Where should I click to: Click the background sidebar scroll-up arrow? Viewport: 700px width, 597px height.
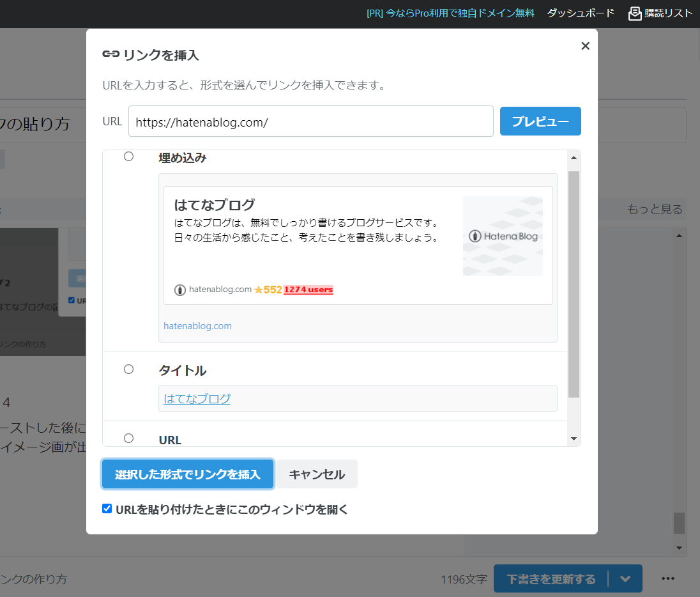(x=679, y=236)
